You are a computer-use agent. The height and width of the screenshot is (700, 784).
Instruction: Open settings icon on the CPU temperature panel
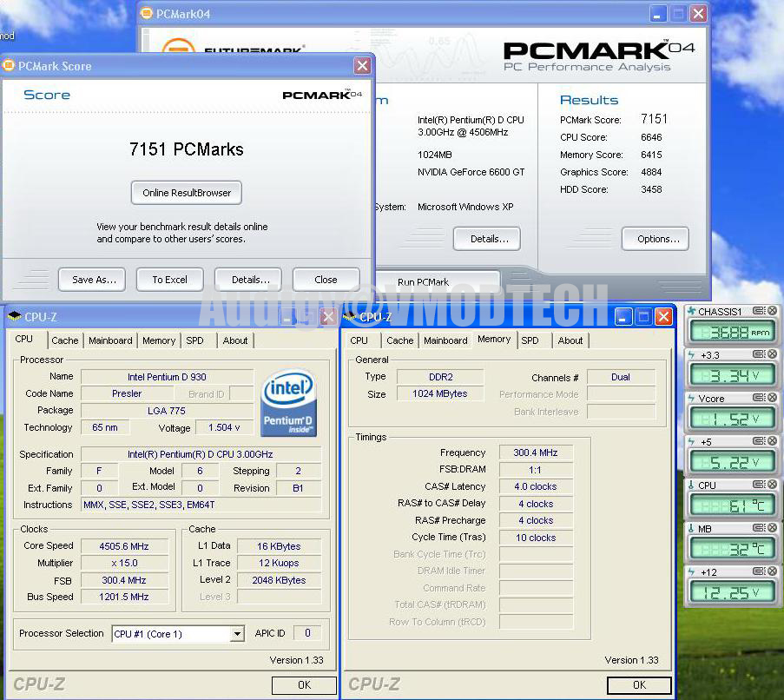point(759,485)
